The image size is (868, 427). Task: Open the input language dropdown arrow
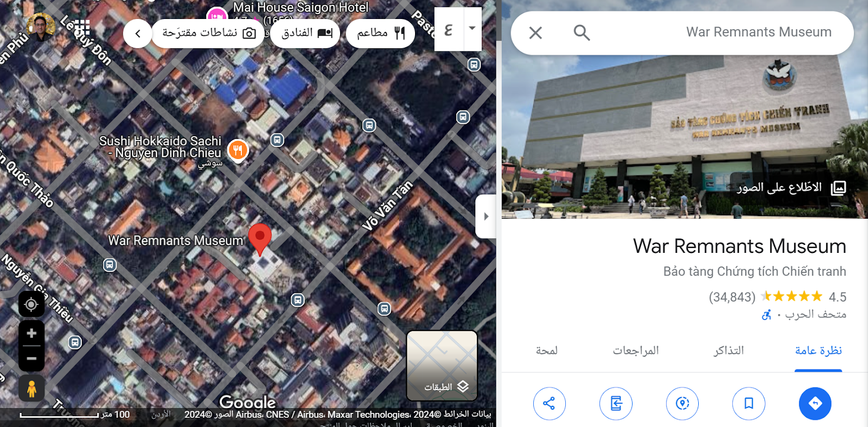473,29
